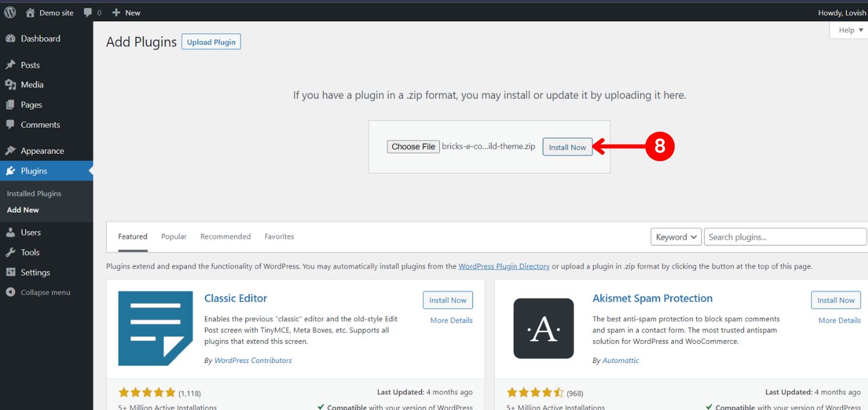Screen dimensions: 868x410
Task: Open the Keyword search type dropdown
Action: (x=676, y=237)
